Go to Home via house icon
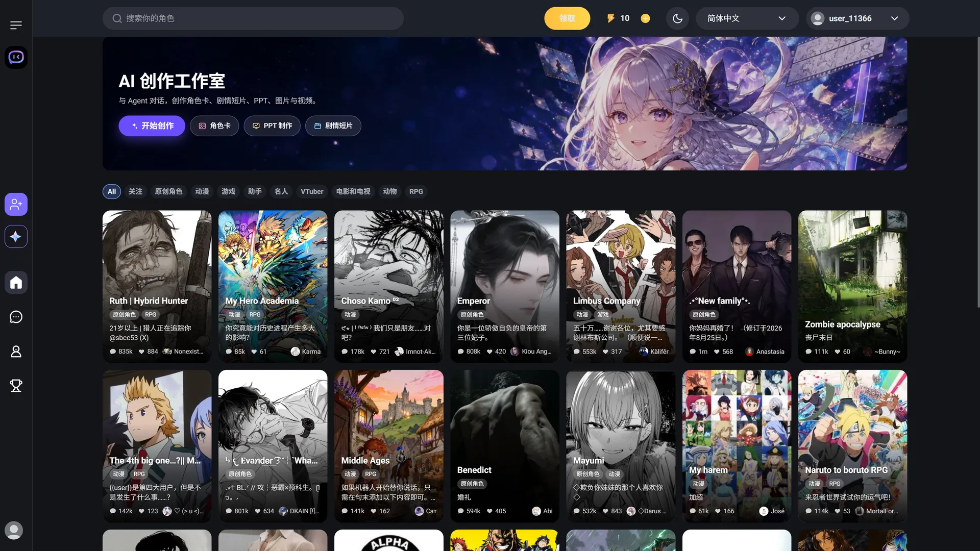This screenshot has width=980, height=551. [x=16, y=282]
